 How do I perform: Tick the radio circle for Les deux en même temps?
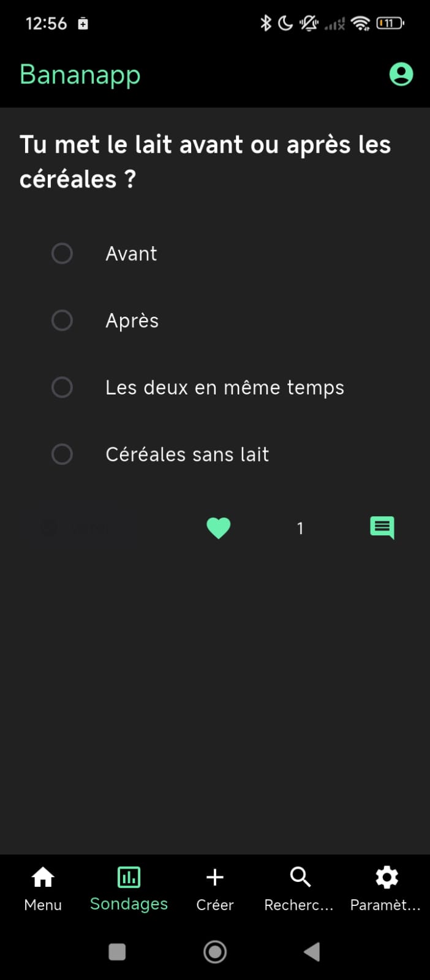pos(62,387)
